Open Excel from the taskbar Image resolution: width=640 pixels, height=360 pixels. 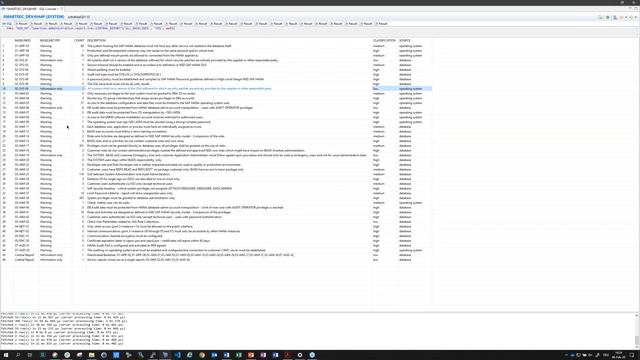click(x=239, y=355)
